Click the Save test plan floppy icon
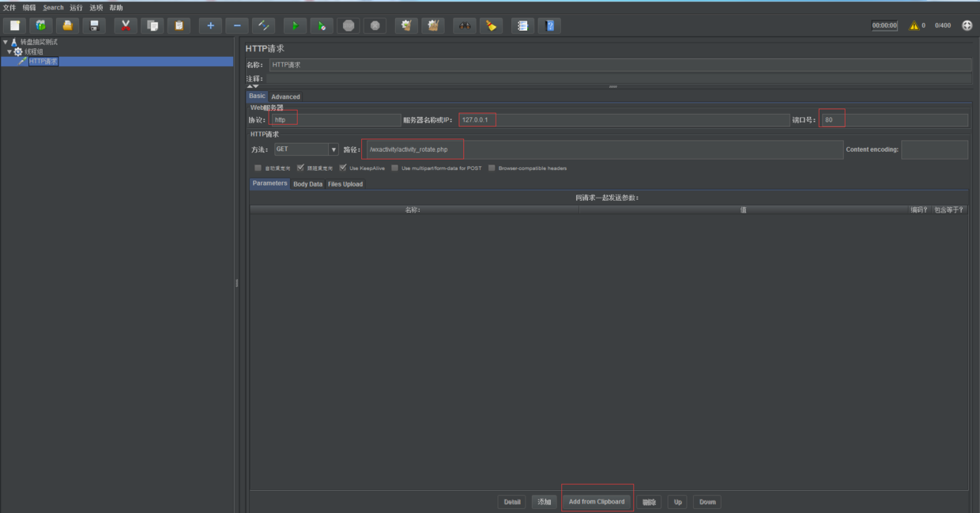The height and width of the screenshot is (513, 980). coord(94,25)
